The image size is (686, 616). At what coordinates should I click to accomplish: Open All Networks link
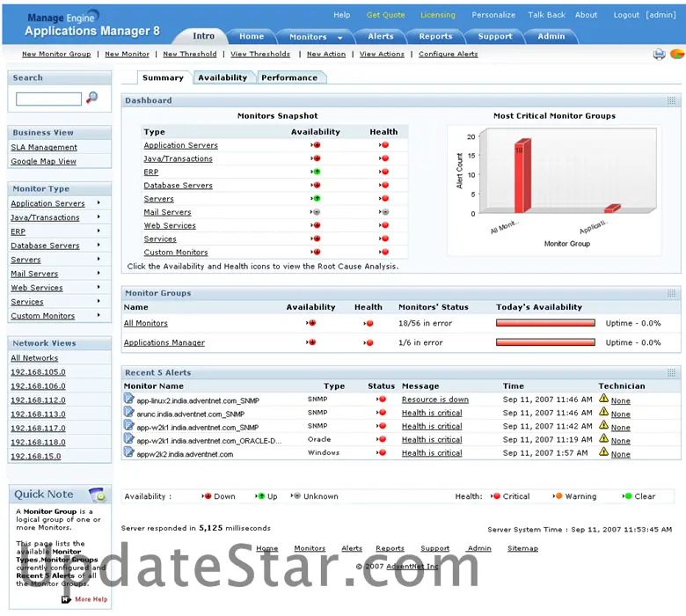pyautogui.click(x=34, y=358)
